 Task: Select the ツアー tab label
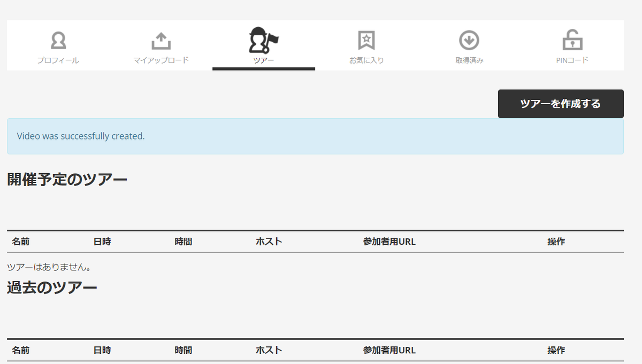click(264, 60)
